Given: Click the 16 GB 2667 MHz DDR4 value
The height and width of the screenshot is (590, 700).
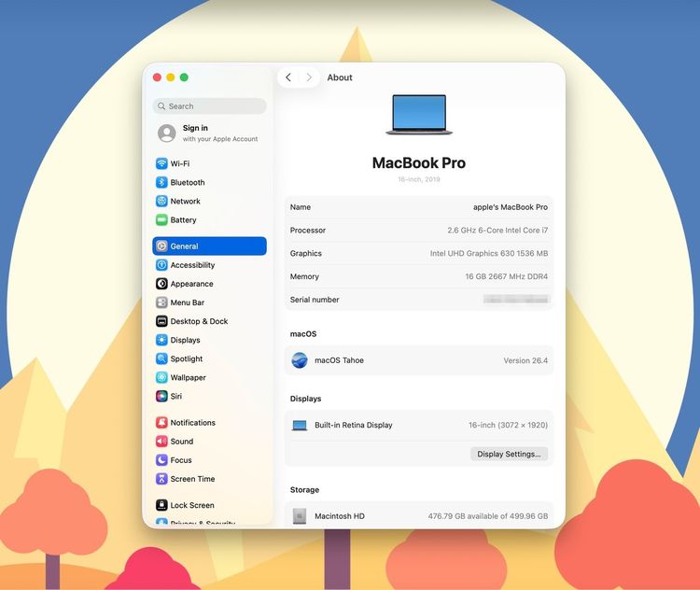Looking at the screenshot, I should coord(506,276).
